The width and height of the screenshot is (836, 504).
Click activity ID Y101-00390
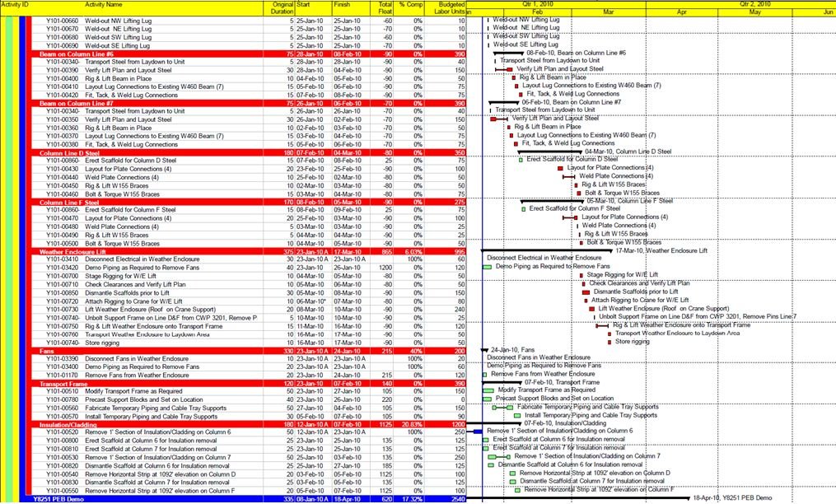(x=62, y=70)
